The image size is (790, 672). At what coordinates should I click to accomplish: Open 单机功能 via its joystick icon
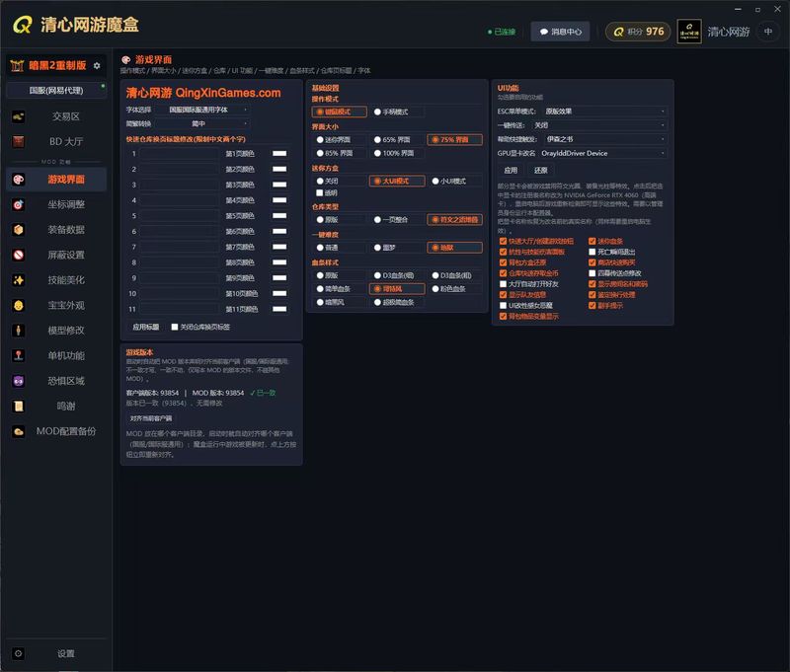coord(18,356)
